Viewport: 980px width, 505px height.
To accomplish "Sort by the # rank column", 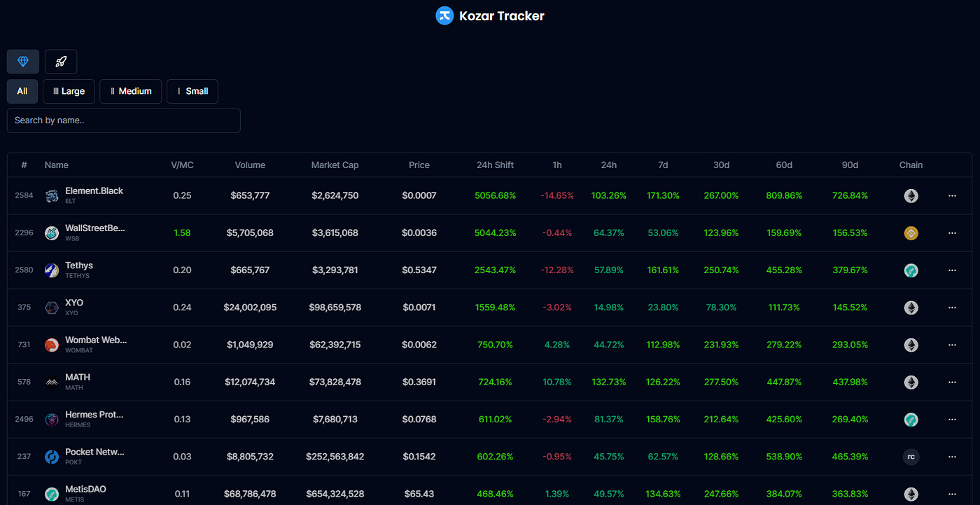I will 24,165.
